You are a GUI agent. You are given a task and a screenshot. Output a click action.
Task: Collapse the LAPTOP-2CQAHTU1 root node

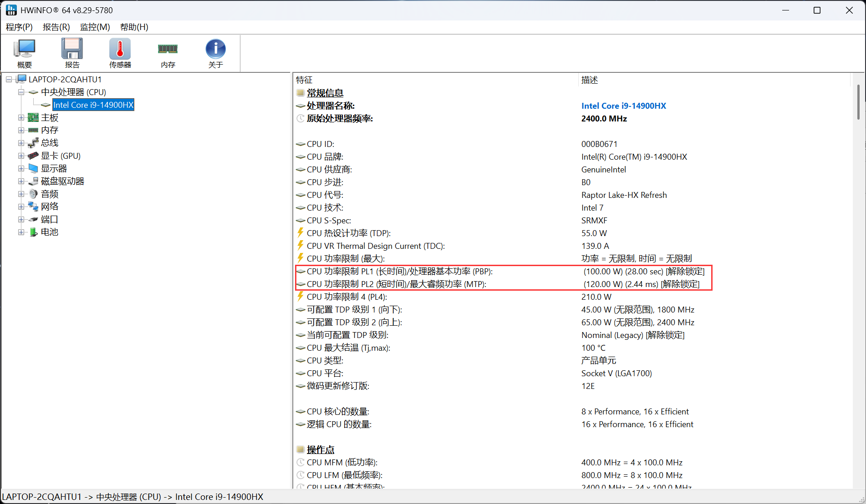9,80
